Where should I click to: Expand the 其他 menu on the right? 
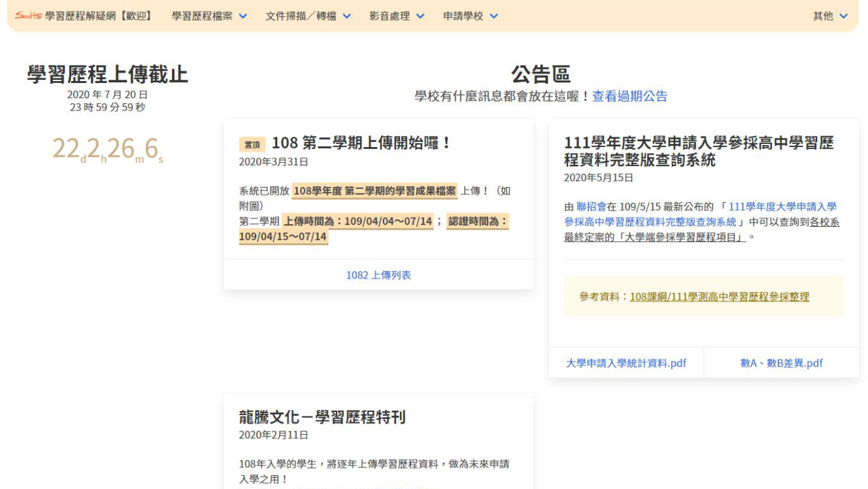coord(830,16)
